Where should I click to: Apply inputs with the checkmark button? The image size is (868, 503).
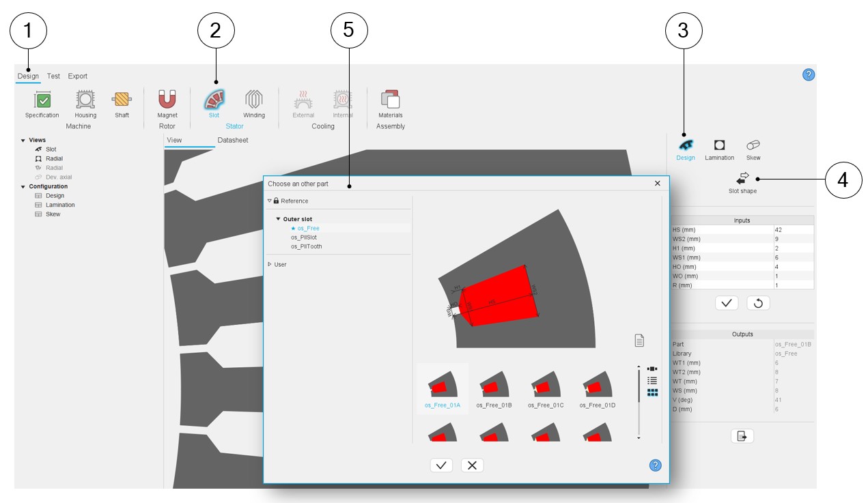coord(727,303)
